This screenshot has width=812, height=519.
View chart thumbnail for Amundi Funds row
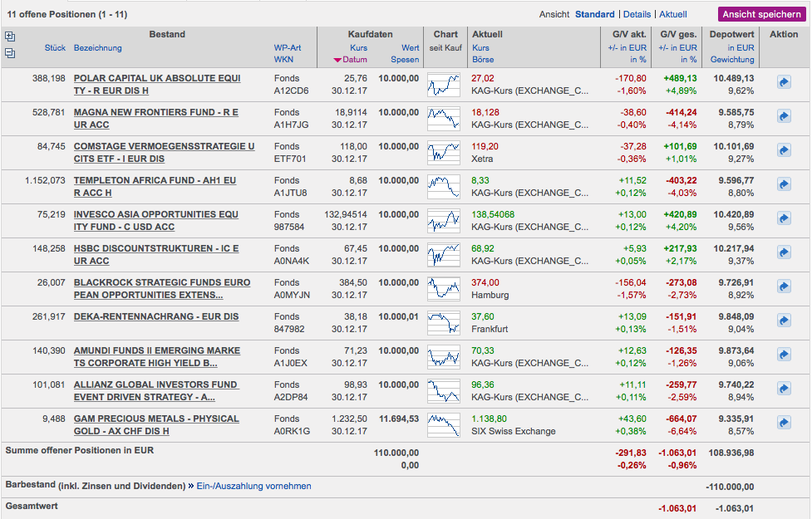coord(443,356)
